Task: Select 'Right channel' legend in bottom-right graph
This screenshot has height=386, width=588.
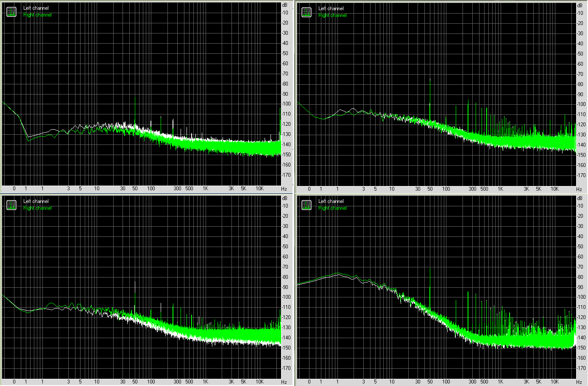Action: [x=332, y=208]
